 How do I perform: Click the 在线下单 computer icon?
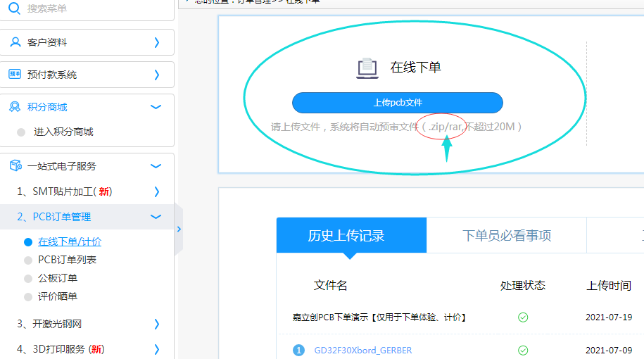tap(367, 68)
